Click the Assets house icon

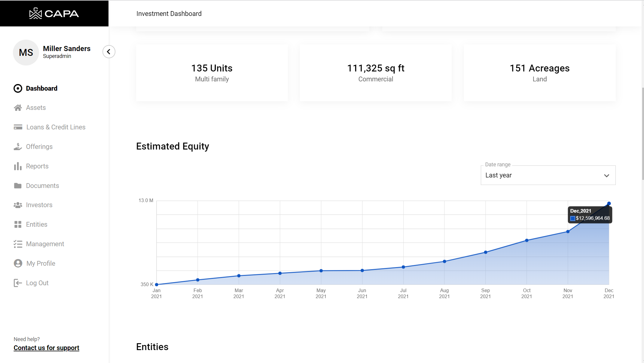pyautogui.click(x=18, y=108)
